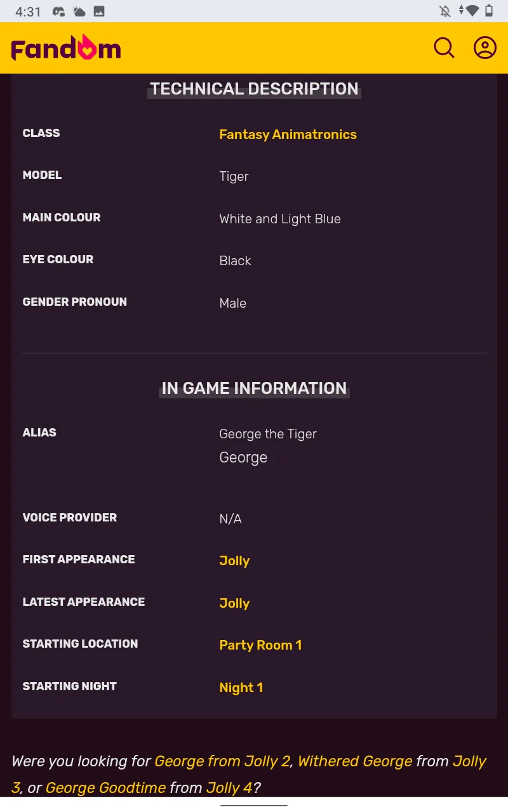Open the Fantasy Animatronics class link
Viewport: 508px width, 812px height.
coord(288,134)
